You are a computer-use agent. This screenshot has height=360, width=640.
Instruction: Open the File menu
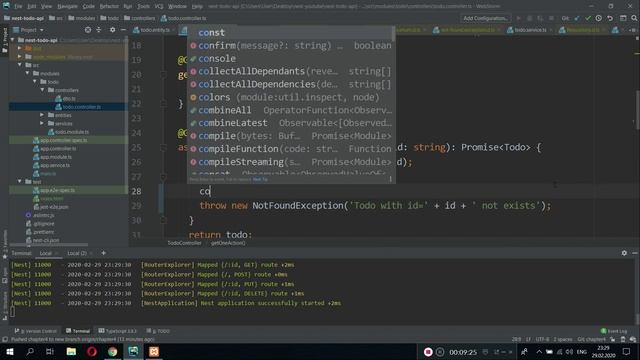18,6
